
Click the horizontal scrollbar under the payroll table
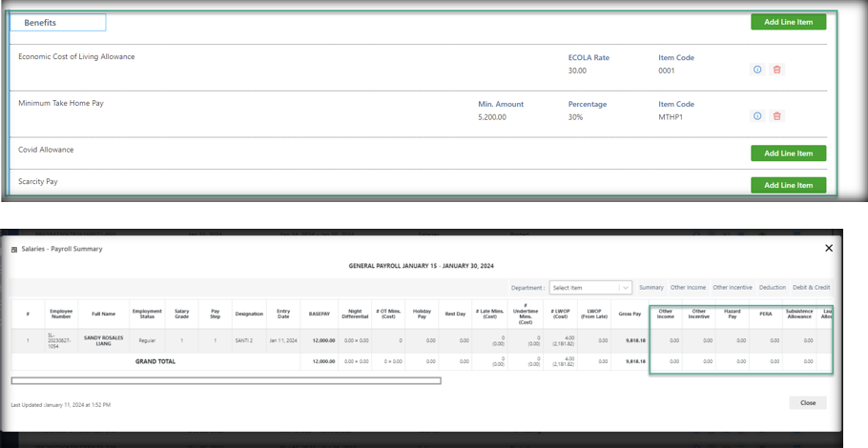click(x=226, y=381)
